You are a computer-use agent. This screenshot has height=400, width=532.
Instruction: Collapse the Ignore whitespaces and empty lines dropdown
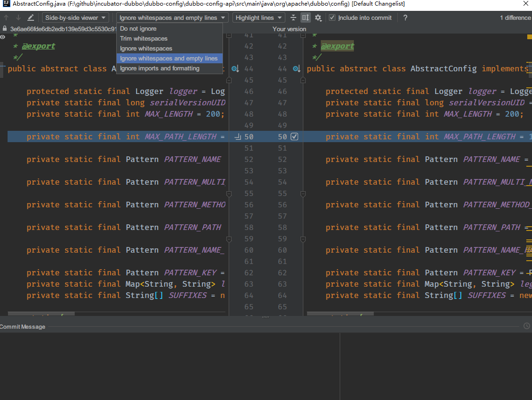pyautogui.click(x=172, y=17)
